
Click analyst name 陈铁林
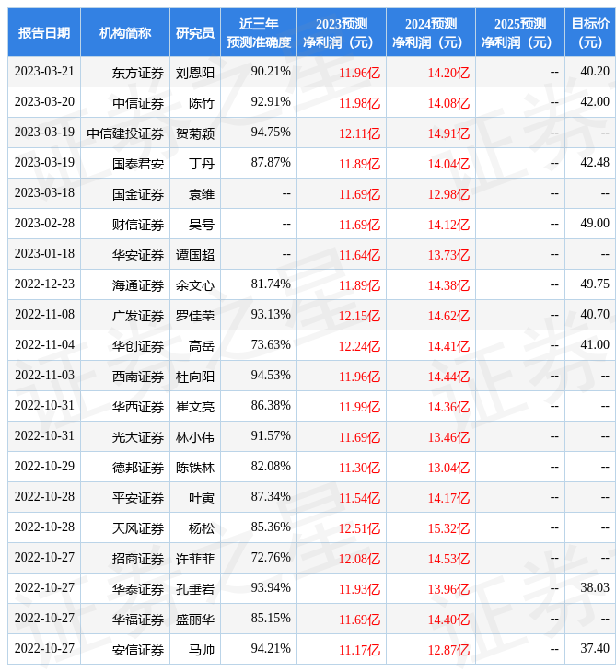(195, 468)
